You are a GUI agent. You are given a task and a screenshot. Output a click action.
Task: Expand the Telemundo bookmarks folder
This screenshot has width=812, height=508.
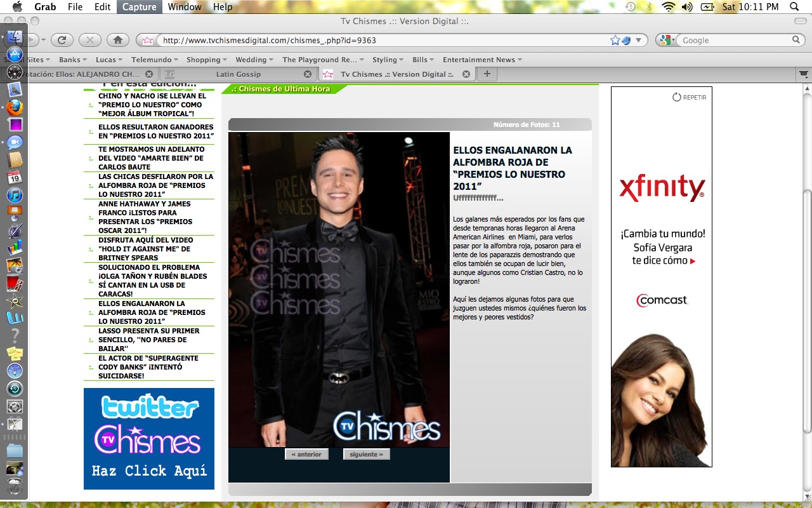coord(155,60)
